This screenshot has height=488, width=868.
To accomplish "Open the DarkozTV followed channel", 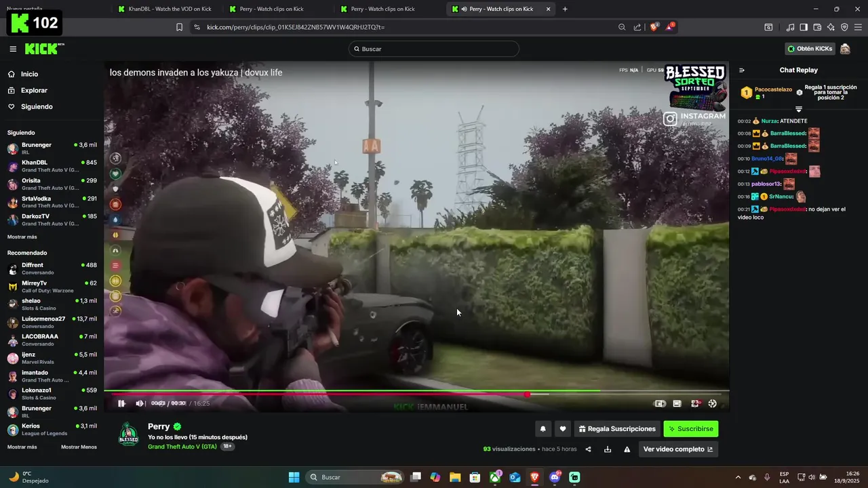I will [52, 220].
